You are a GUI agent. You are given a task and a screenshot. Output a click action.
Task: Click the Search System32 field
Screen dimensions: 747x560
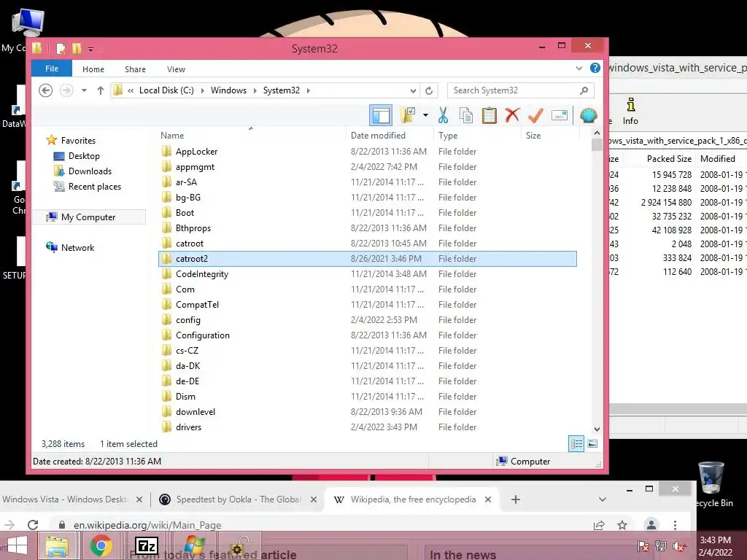point(520,90)
